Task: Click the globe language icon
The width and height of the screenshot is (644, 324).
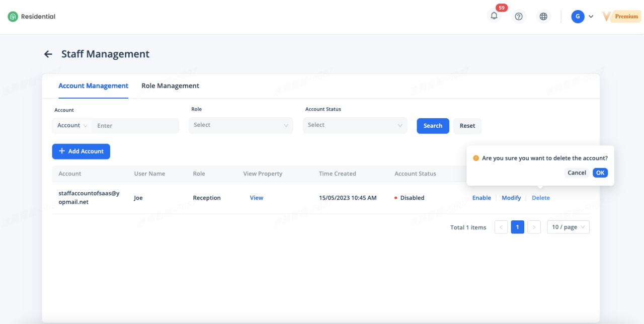Action: (543, 17)
